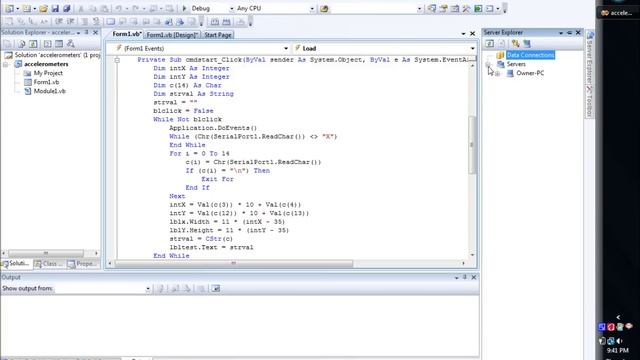The width and height of the screenshot is (640, 360).
Task: Click Show All Files in Solution Explorer
Action: [22, 44]
